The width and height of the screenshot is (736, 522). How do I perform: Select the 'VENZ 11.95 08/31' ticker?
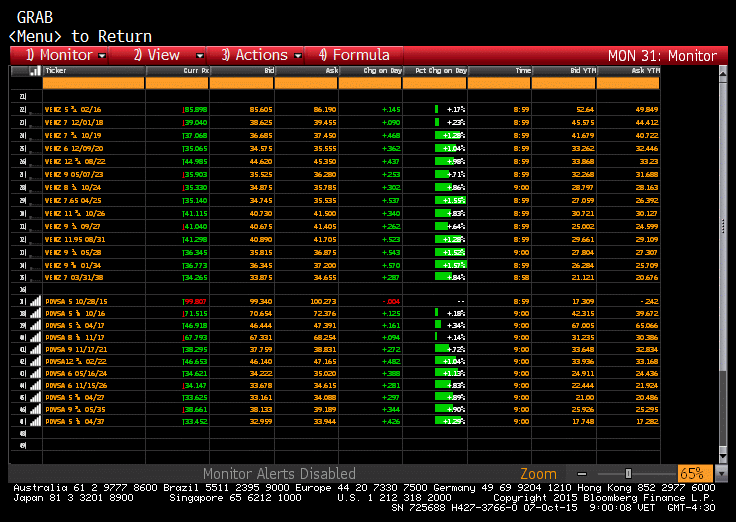(x=75, y=239)
